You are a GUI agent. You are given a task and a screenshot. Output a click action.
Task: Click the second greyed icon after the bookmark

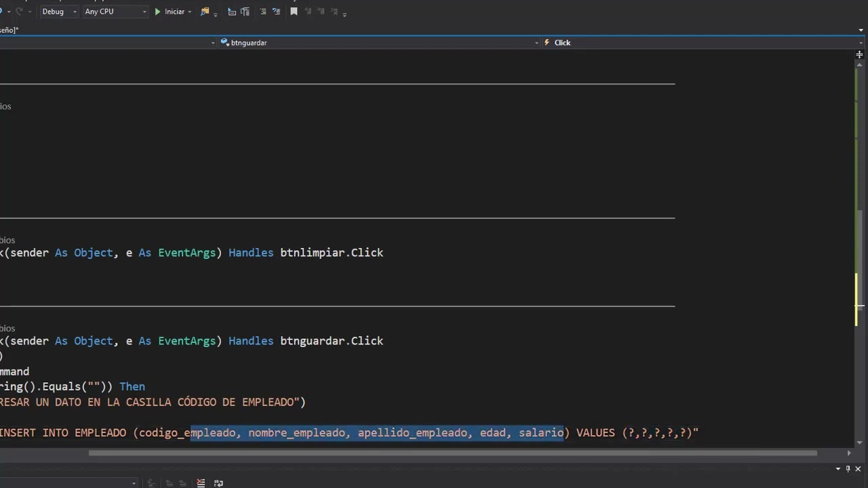[320, 12]
